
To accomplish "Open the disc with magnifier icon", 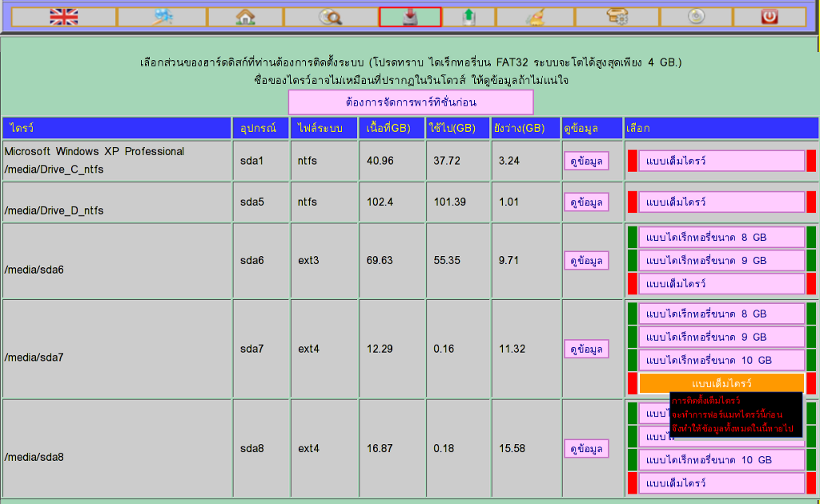I will [x=331, y=17].
